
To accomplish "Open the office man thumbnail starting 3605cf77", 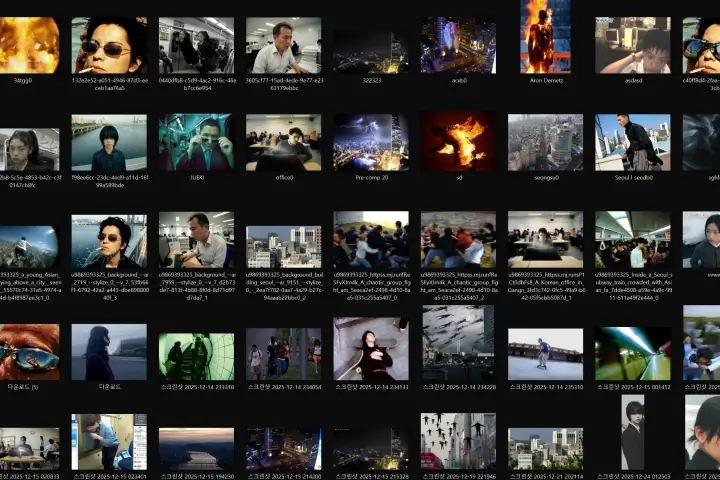I will [x=284, y=45].
